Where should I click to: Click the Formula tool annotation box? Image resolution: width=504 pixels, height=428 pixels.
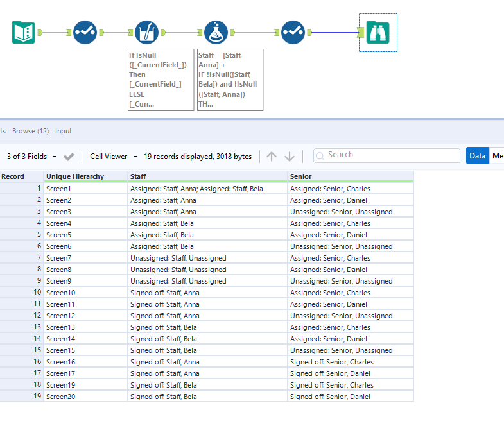point(230,80)
